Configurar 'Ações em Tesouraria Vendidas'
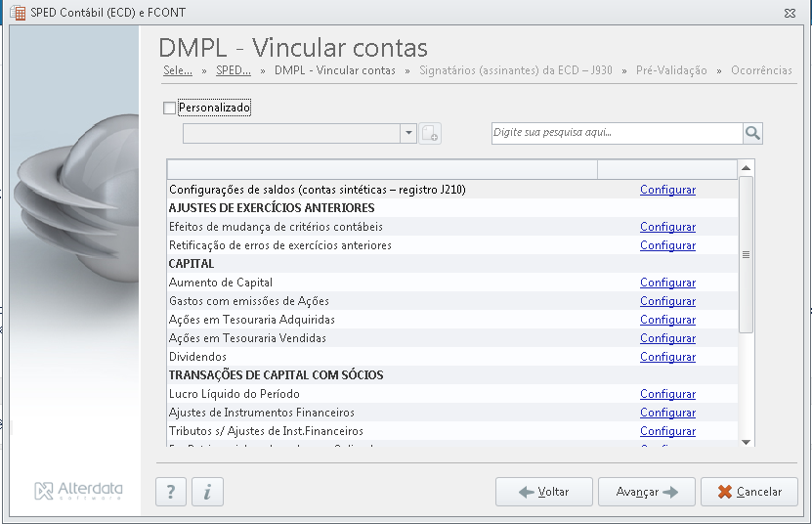 [667, 338]
